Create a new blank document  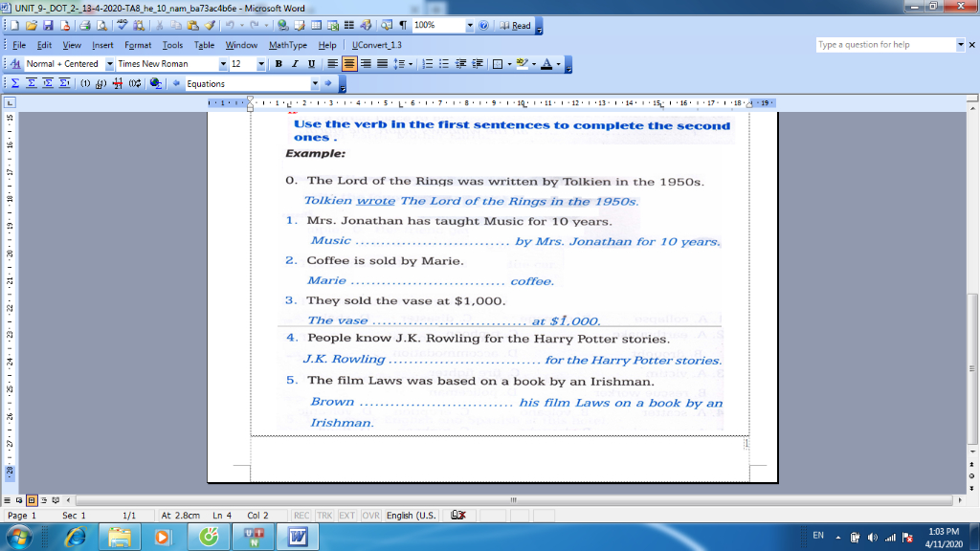coord(14,26)
